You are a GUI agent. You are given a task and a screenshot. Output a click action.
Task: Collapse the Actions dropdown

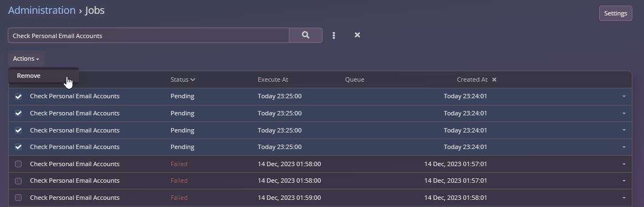click(26, 59)
